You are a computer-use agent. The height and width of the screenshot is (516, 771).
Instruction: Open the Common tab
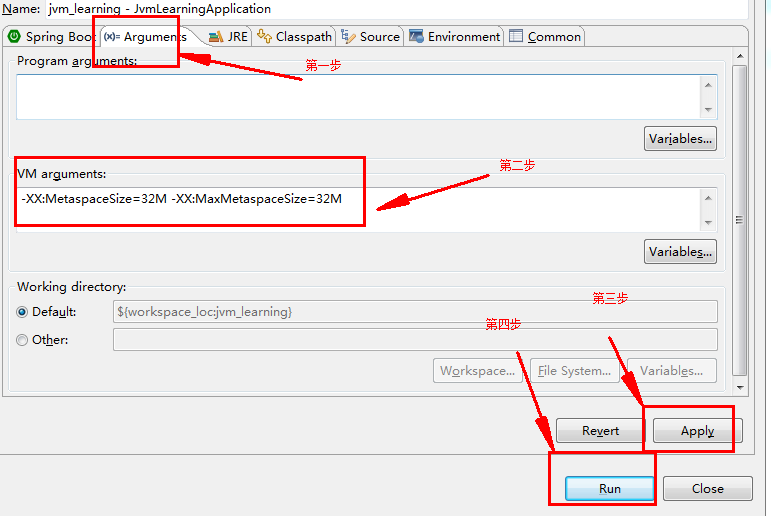tap(545, 37)
